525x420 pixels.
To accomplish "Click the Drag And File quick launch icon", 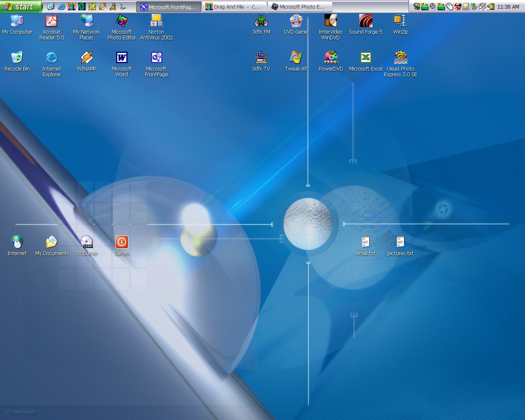I will tap(72, 7).
